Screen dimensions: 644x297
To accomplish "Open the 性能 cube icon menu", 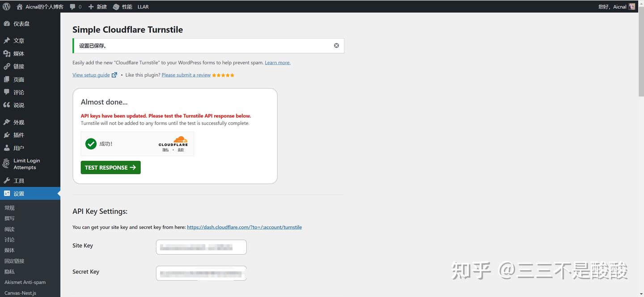I will click(x=116, y=7).
